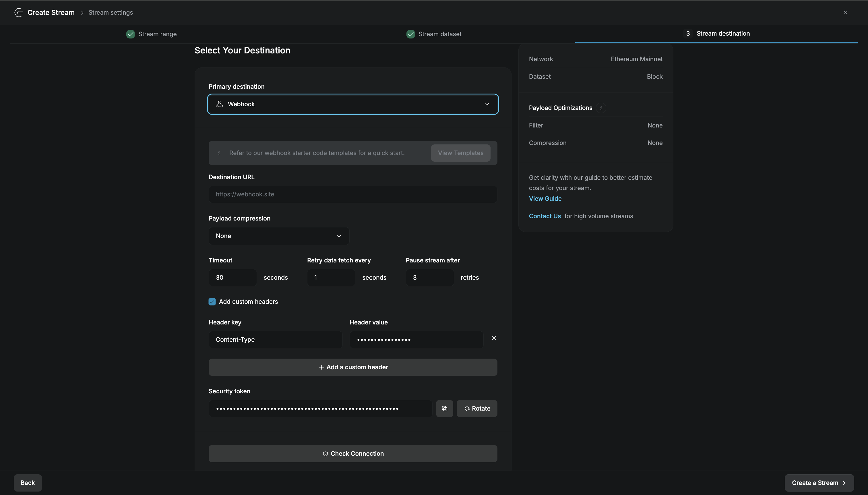Image resolution: width=868 pixels, height=495 pixels.
Task: Go to the Stream dataset step
Action: coord(434,34)
